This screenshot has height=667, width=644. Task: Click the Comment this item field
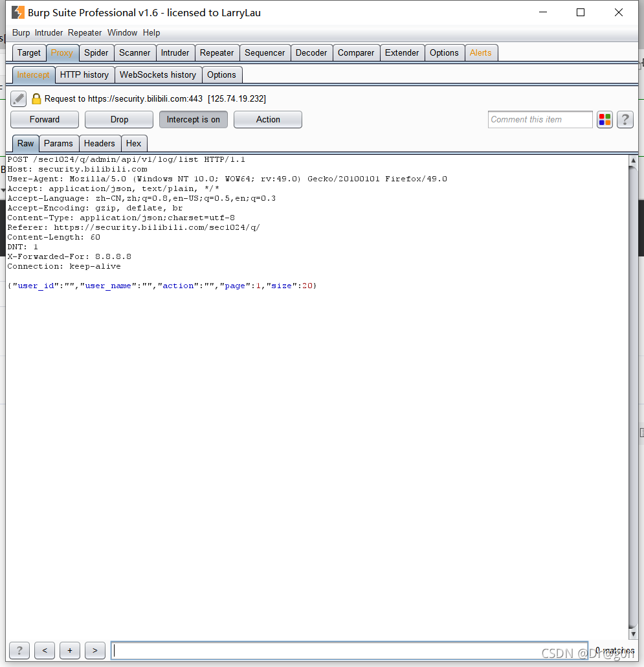[540, 120]
